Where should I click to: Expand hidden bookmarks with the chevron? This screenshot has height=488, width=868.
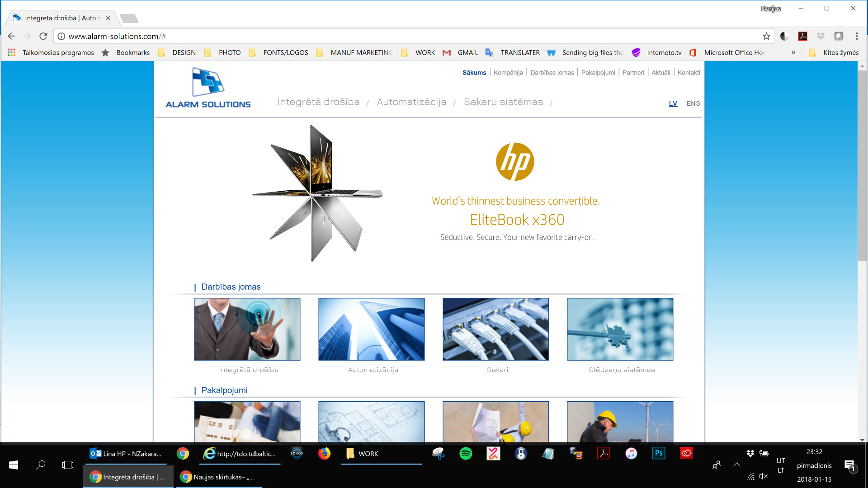pyautogui.click(x=793, y=52)
